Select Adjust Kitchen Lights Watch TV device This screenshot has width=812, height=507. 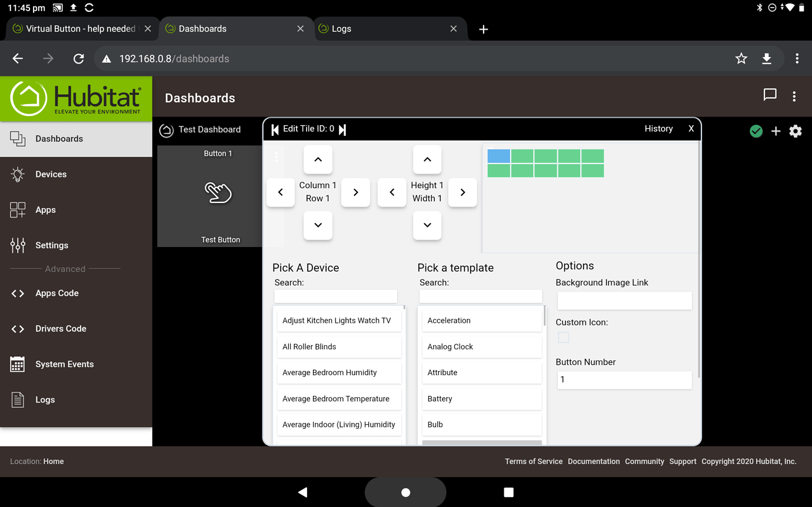click(339, 321)
